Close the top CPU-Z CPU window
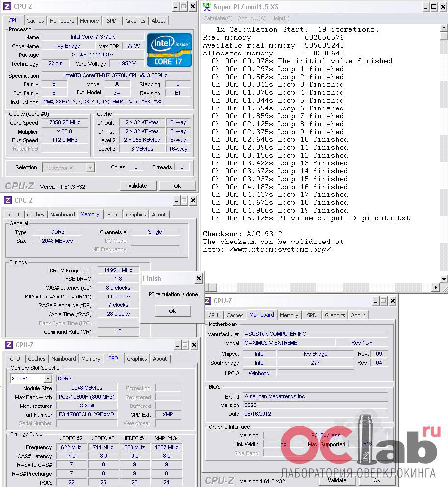 (193, 6)
